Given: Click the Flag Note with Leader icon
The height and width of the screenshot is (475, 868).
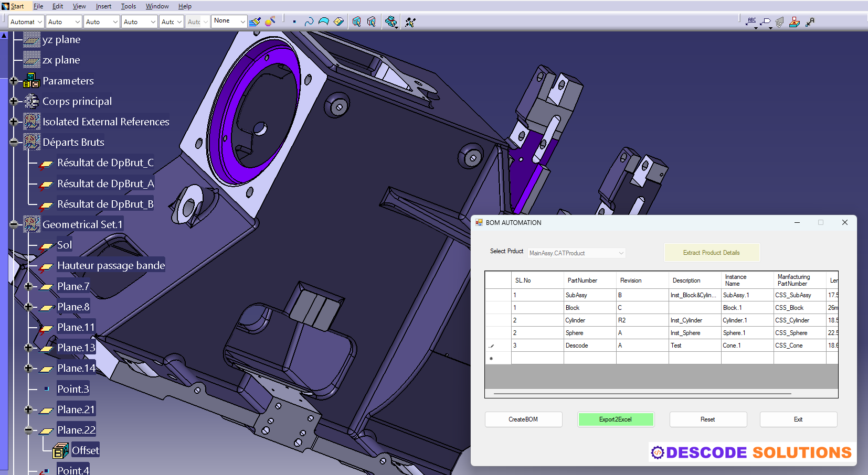Looking at the screenshot, I should point(765,21).
